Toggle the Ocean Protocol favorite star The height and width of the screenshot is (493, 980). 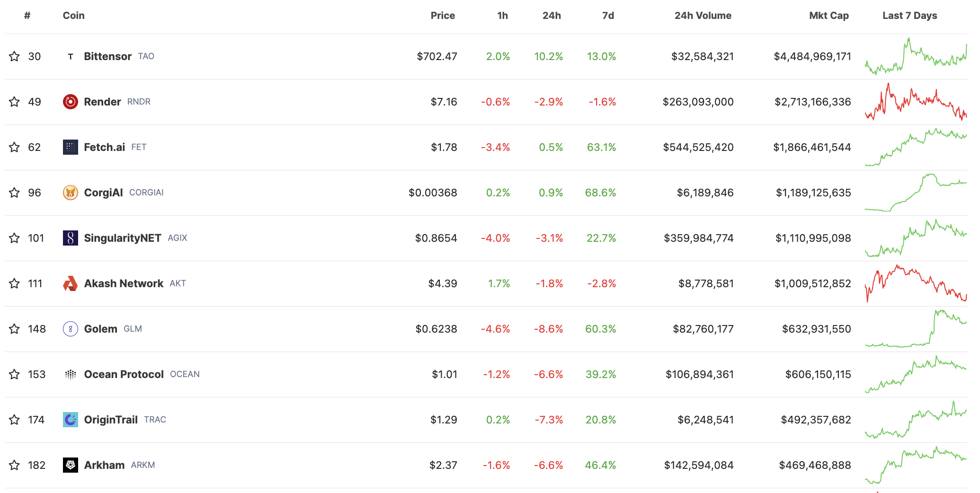(14, 374)
